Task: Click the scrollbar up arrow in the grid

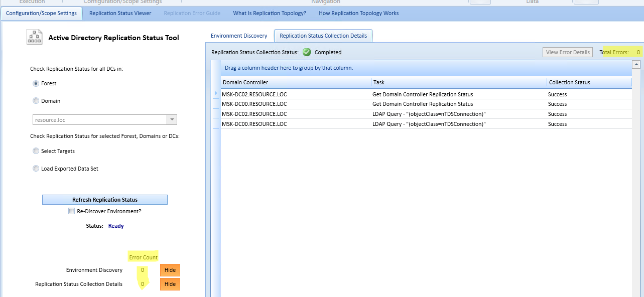Action: pyautogui.click(x=636, y=64)
